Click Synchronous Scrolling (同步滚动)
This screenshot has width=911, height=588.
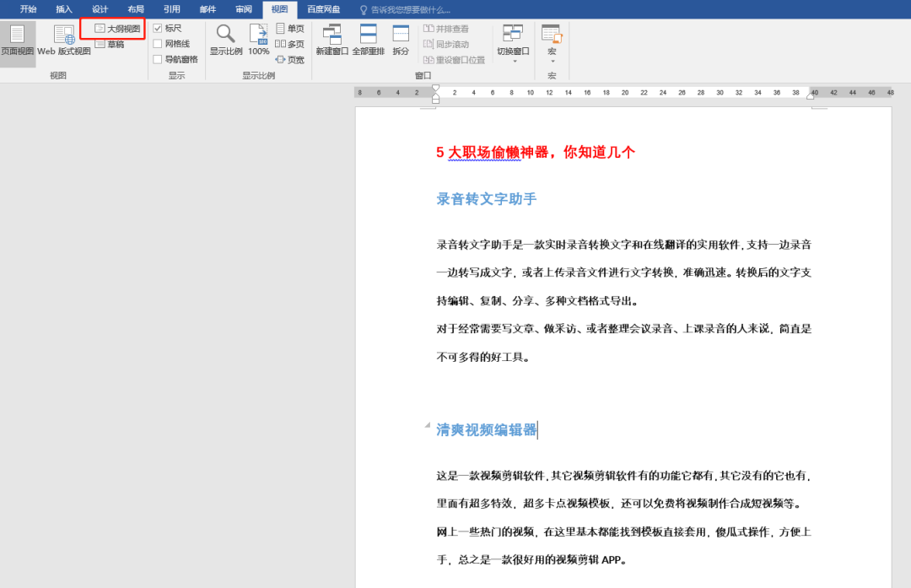446,44
